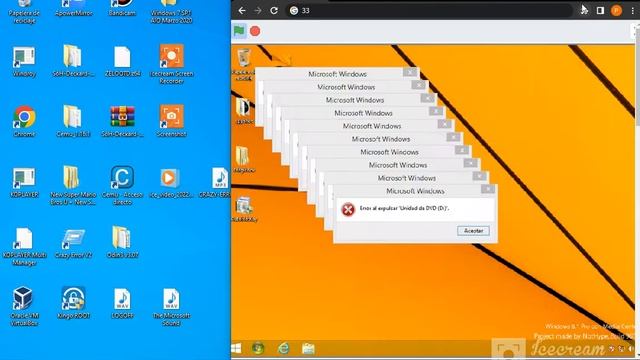Launch the Screenshot shortcut
640x360 pixels.
[171, 121]
